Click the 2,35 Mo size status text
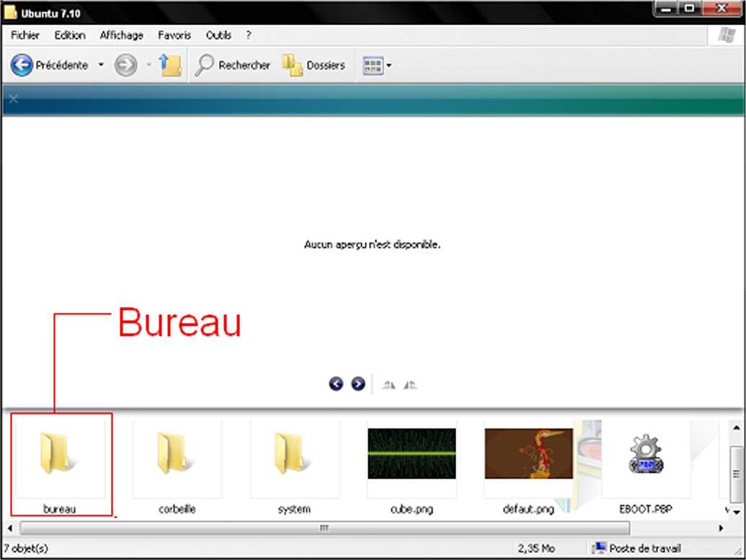The image size is (746, 560). [x=536, y=548]
